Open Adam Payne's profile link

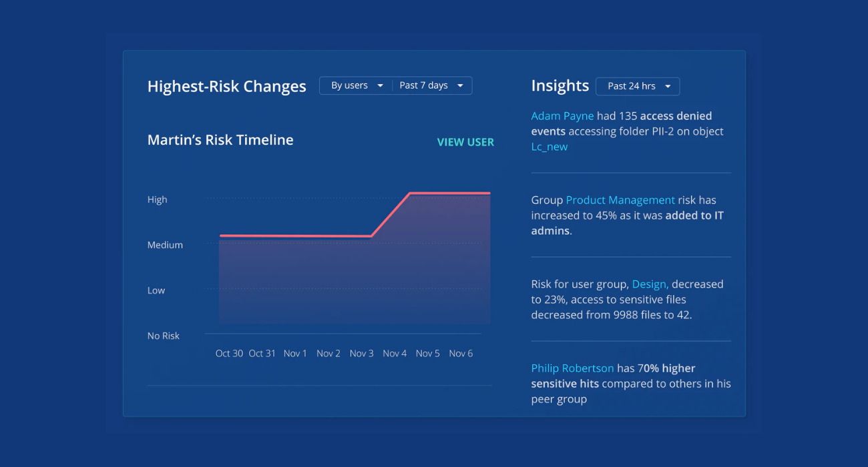[x=562, y=116]
